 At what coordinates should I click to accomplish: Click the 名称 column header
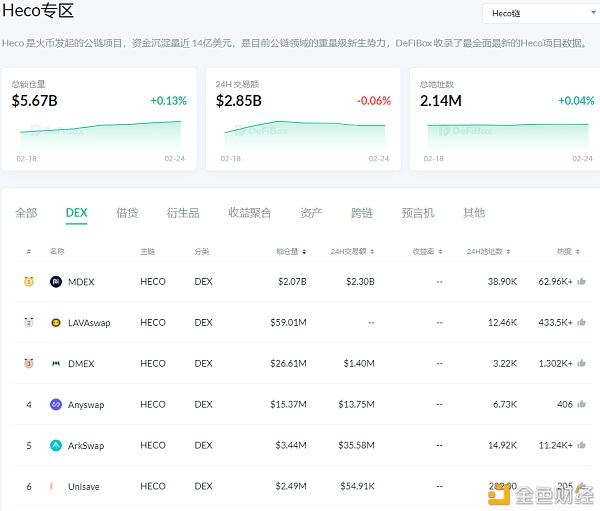click(x=57, y=251)
